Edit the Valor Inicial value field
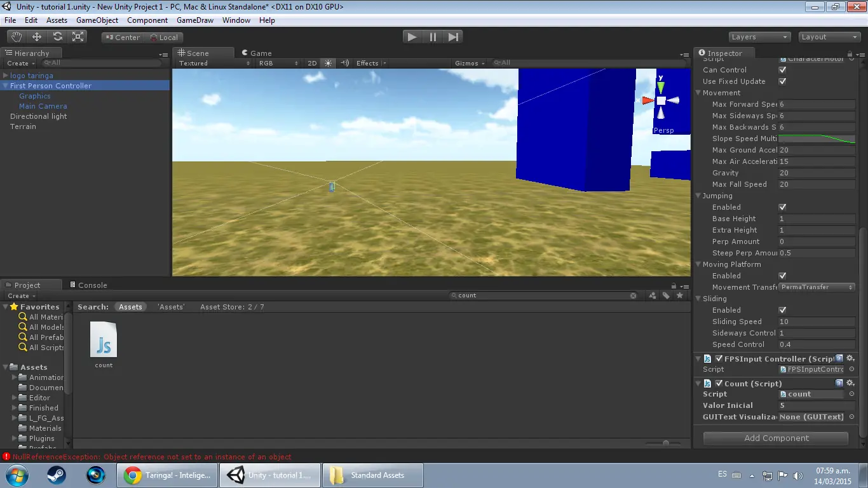The width and height of the screenshot is (868, 488). (817, 405)
